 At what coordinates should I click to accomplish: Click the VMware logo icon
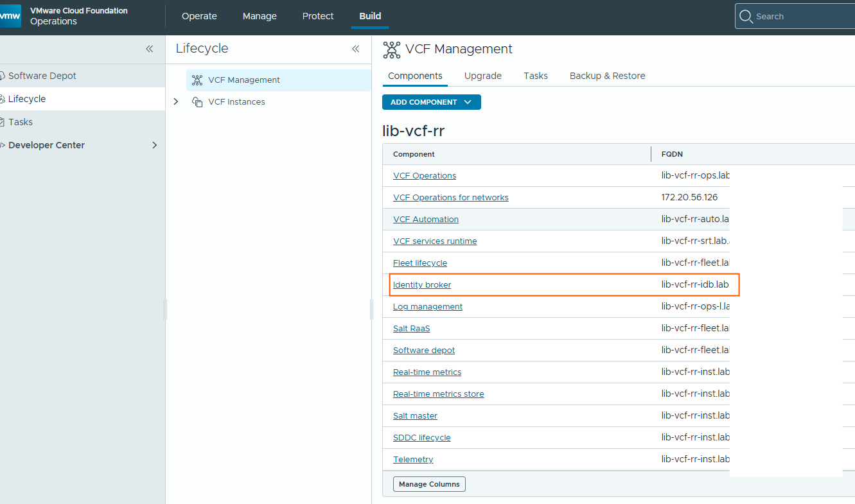pyautogui.click(x=10, y=16)
